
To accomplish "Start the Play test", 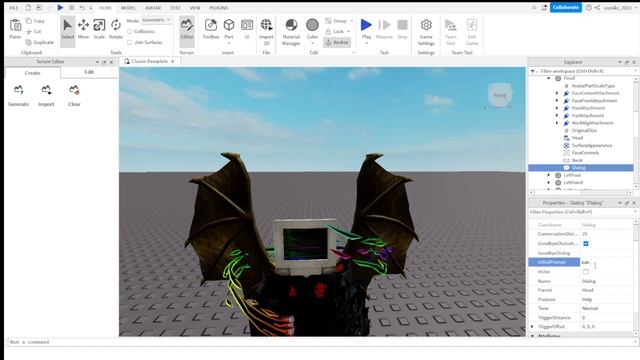I will click(366, 29).
